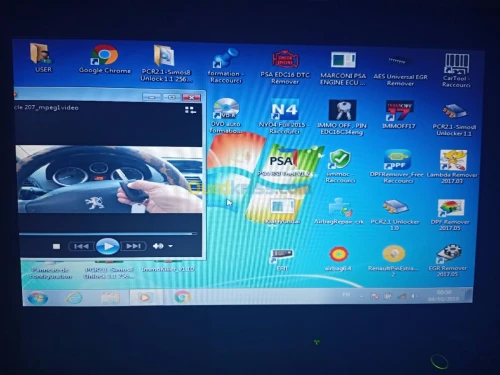Screen dimensions: 500x375
Task: Launch DPFRemover_Free Raccourci
Action: point(397,160)
